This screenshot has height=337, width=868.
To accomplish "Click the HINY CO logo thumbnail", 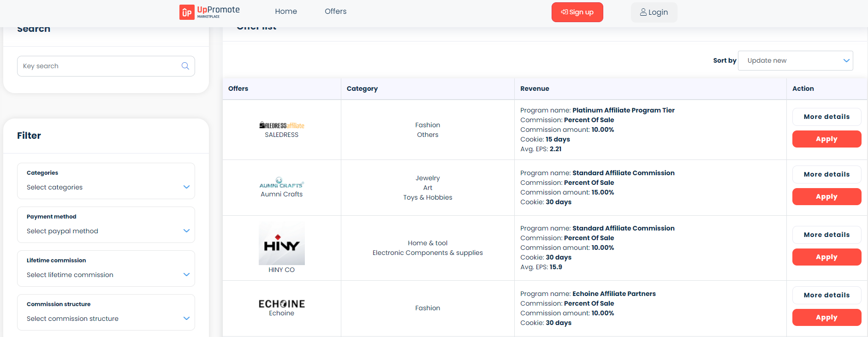I will pyautogui.click(x=281, y=243).
